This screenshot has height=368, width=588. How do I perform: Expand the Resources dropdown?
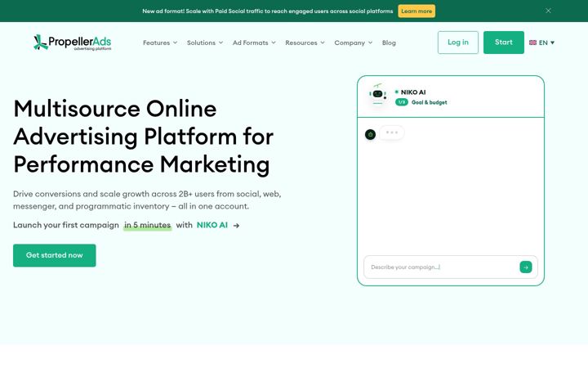click(305, 43)
